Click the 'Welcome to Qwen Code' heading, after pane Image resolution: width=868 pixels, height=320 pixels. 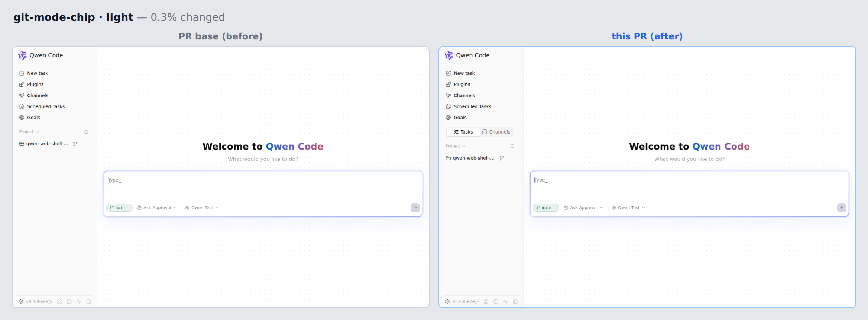[x=690, y=147]
